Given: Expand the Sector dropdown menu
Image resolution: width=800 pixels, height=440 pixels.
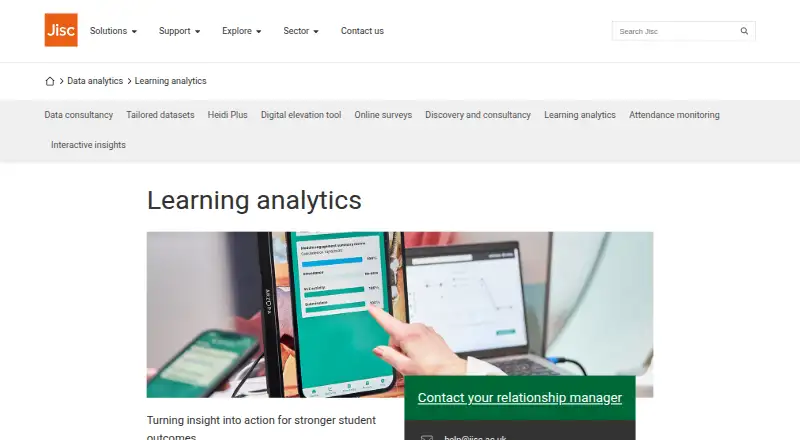Looking at the screenshot, I should point(301,31).
